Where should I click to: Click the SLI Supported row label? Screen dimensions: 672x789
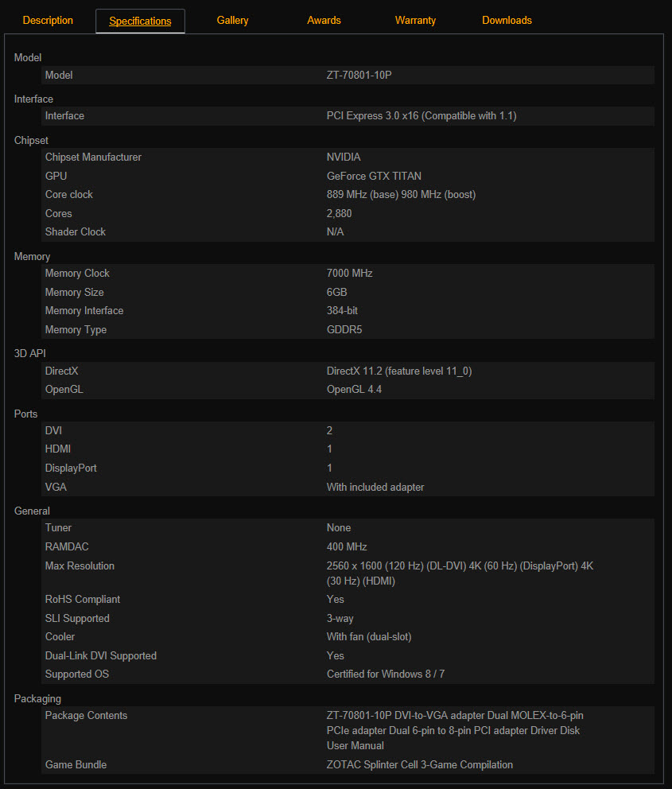click(77, 619)
